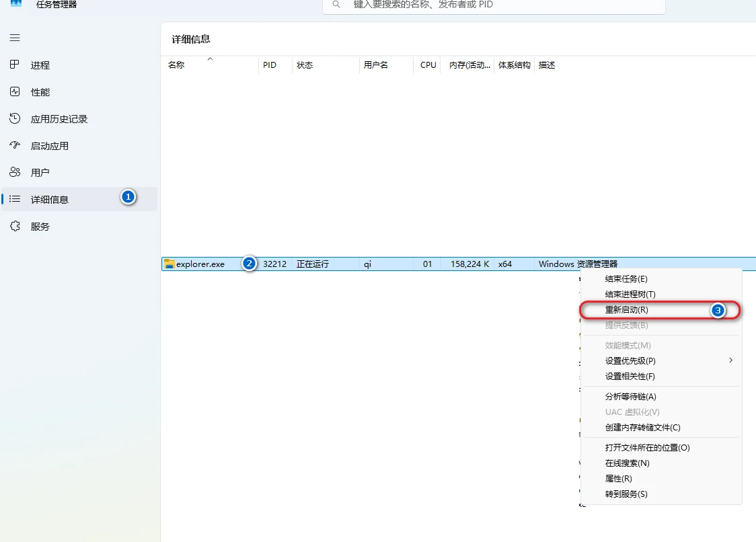Viewport: 756px width, 542px height.
Task: Open the 服务 (Services) page icon
Action: coord(15,227)
